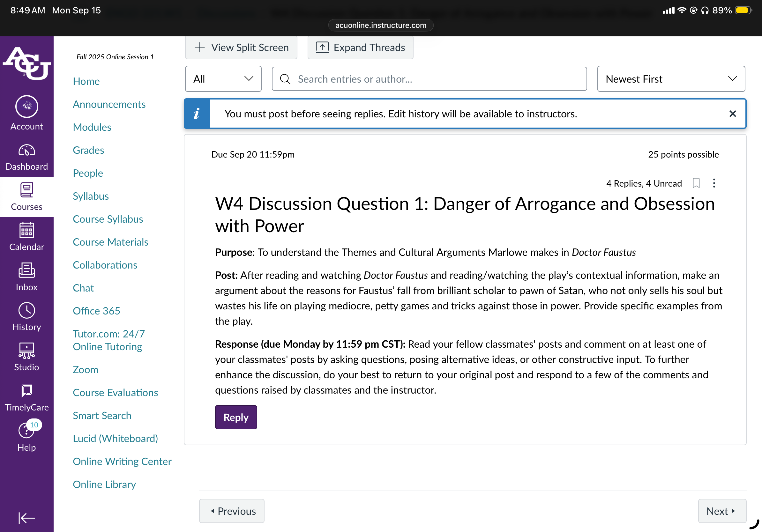Screen dimensions: 762x532
Task: Go to Previous module item
Action: pos(232,511)
